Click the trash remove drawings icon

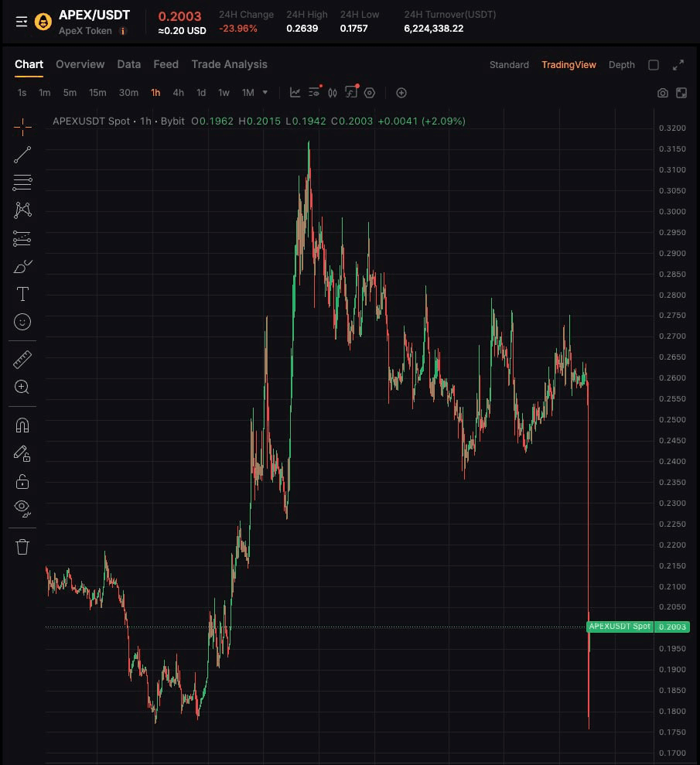point(22,546)
